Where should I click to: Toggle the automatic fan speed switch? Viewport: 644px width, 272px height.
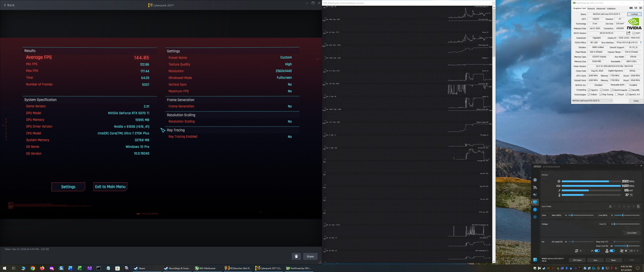[x=597, y=251]
